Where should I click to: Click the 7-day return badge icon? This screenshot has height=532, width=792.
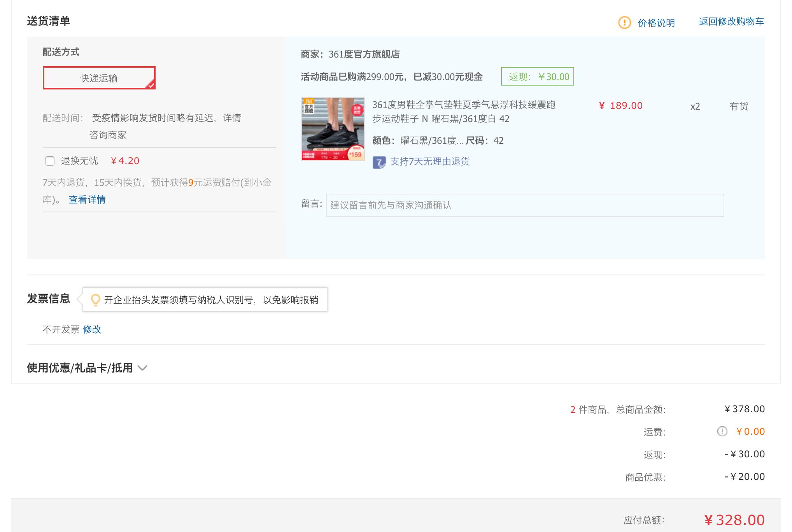pyautogui.click(x=379, y=162)
